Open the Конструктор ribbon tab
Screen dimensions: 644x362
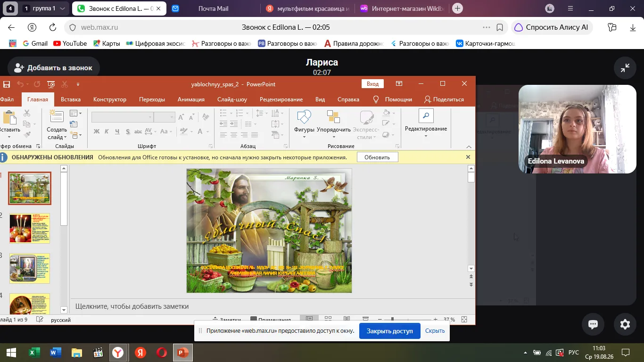[x=110, y=99]
